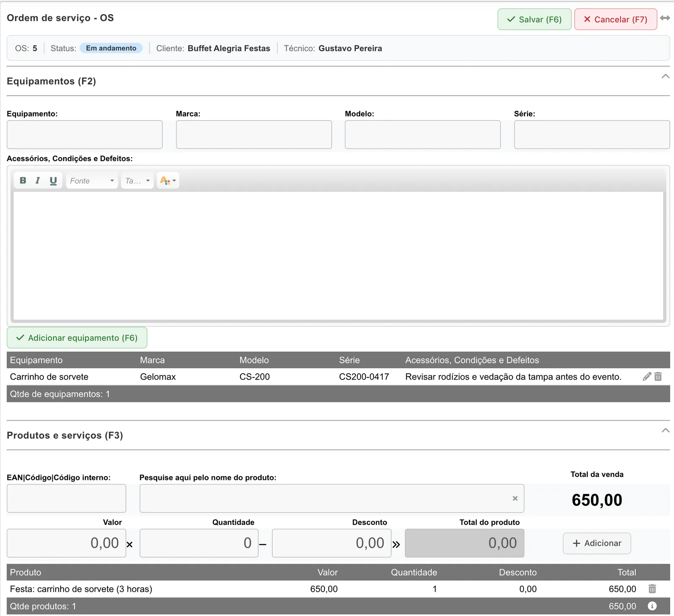Click the Total do produto field
Viewport: 674px width, 616px height.
point(465,543)
